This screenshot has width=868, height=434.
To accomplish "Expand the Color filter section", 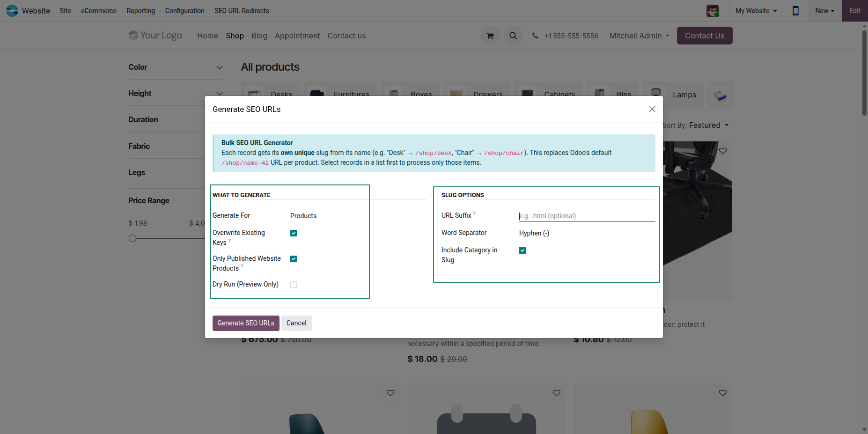I will tap(176, 67).
